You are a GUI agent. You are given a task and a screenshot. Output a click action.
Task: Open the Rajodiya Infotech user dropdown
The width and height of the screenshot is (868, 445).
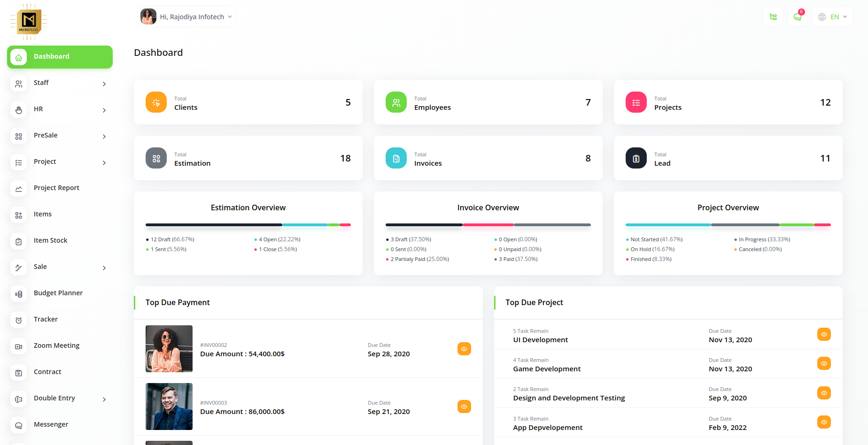pos(187,17)
